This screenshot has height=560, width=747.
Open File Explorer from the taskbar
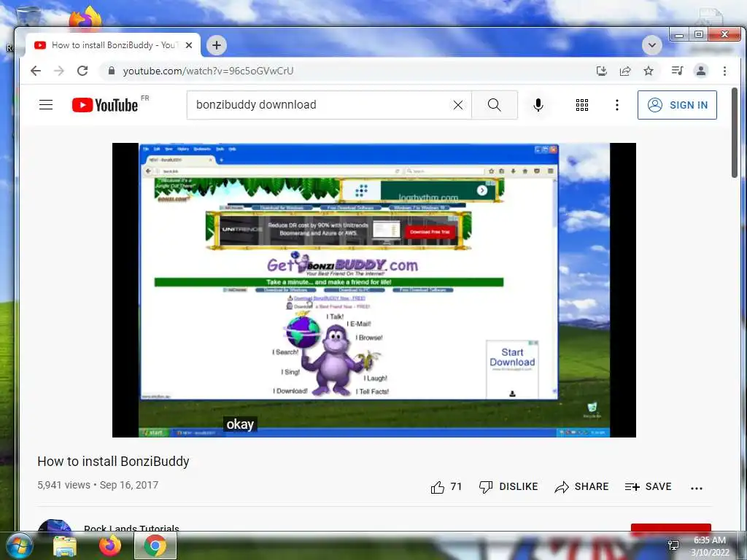65,545
